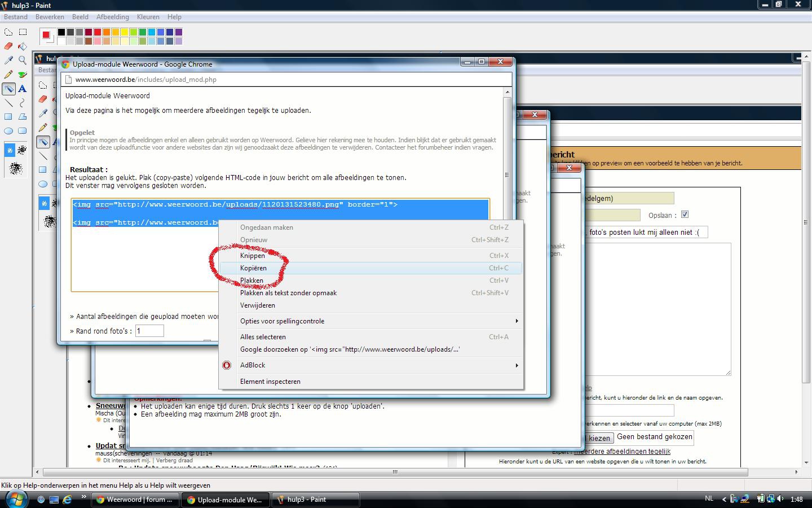
Task: Select the rectangular Select tool in Paint
Action: coord(23,32)
